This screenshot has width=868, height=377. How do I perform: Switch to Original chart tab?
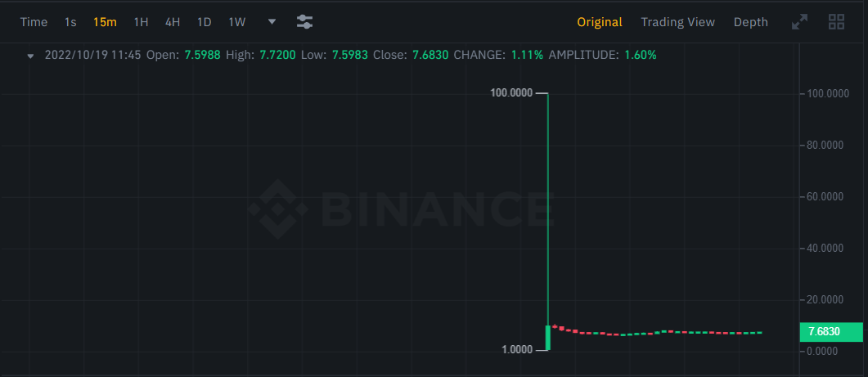pyautogui.click(x=600, y=22)
